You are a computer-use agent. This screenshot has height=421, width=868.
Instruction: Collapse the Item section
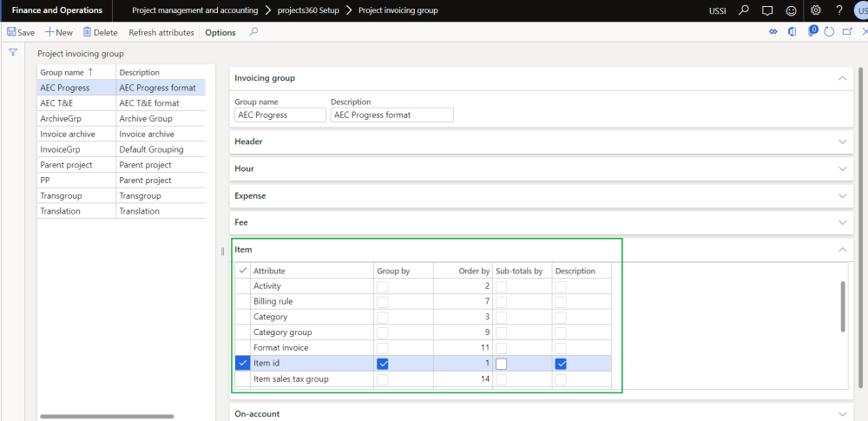click(840, 250)
